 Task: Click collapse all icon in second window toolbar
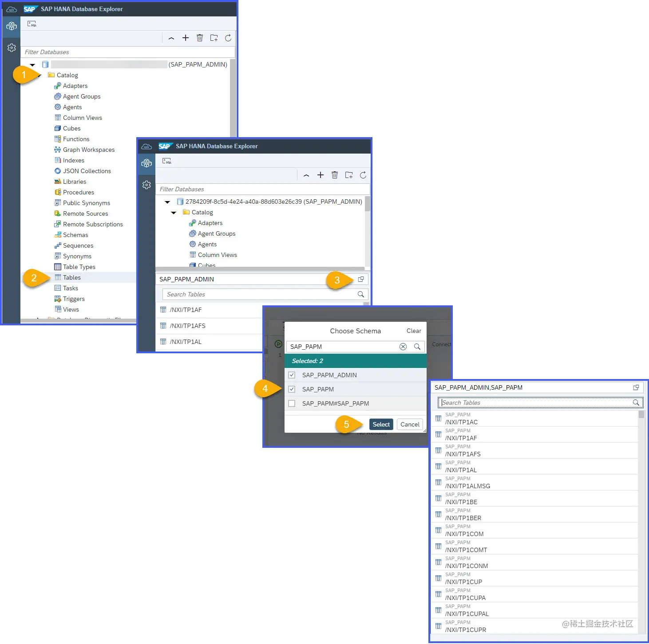(x=306, y=175)
